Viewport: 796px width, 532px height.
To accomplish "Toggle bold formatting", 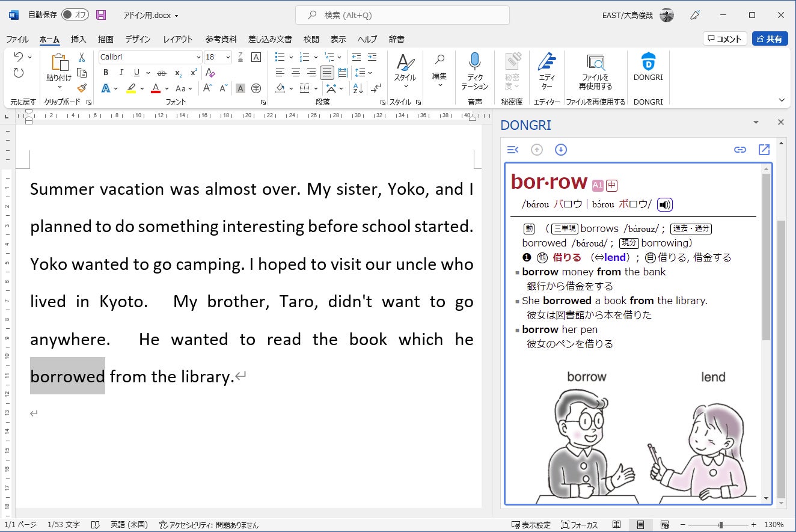I will pos(106,73).
